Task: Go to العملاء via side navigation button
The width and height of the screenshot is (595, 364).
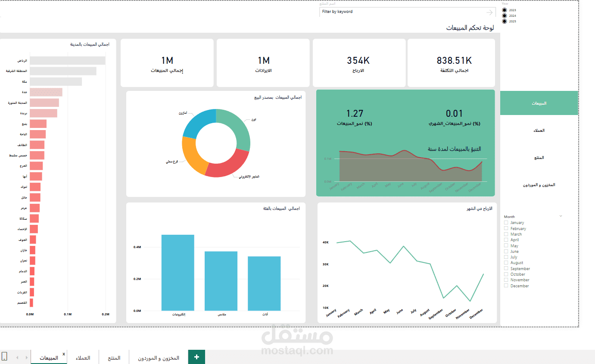Action: tap(539, 130)
